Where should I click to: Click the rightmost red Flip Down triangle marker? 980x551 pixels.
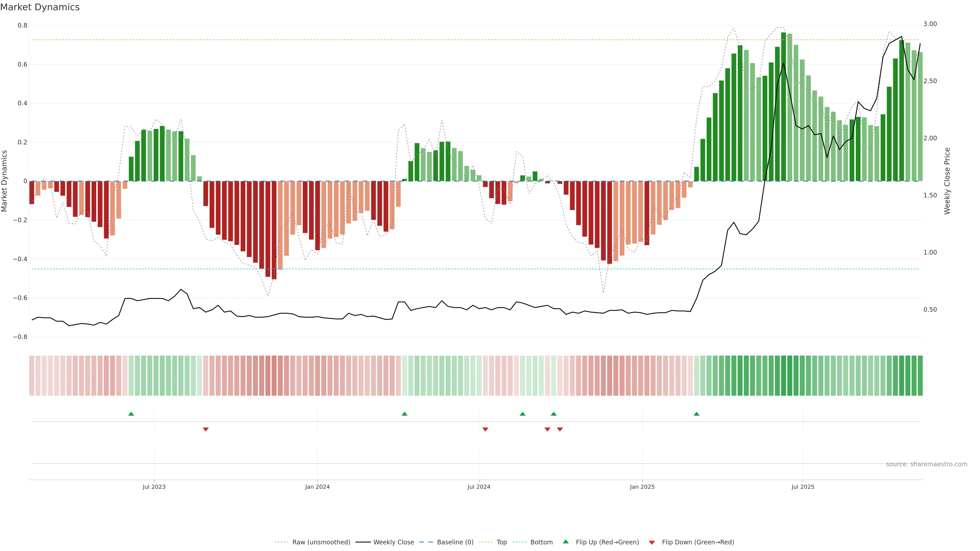click(560, 429)
